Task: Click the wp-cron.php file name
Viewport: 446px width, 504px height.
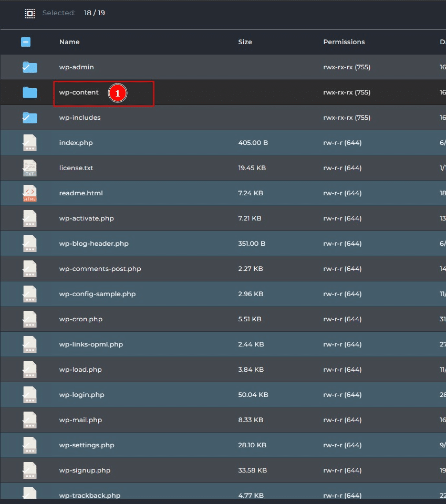Action: [81, 319]
